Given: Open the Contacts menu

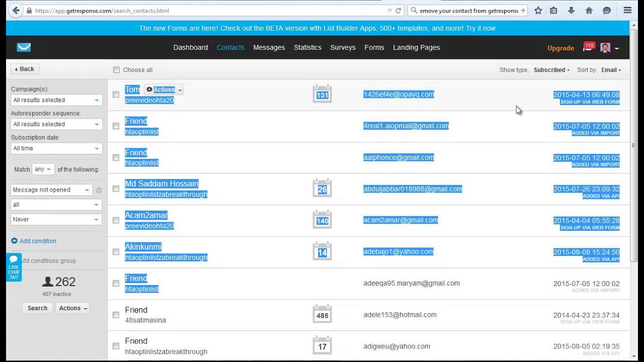Looking at the screenshot, I should coord(230,47).
